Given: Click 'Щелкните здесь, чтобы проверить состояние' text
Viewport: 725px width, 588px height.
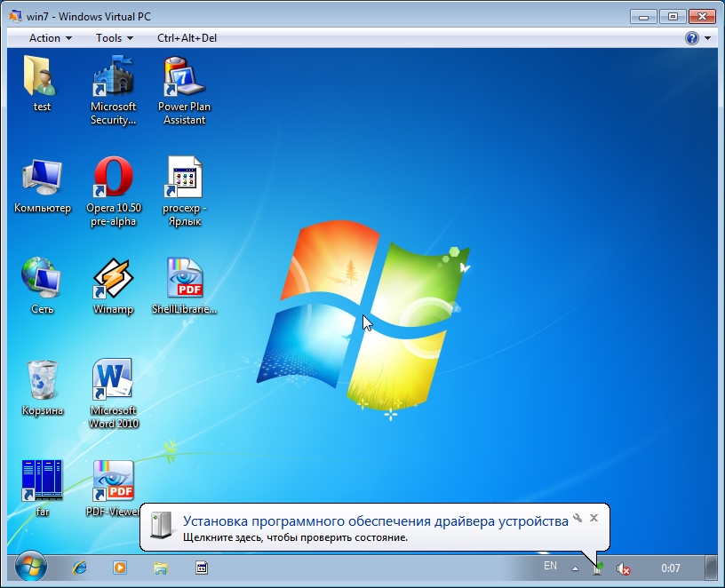Looking at the screenshot, I should click(x=295, y=537).
